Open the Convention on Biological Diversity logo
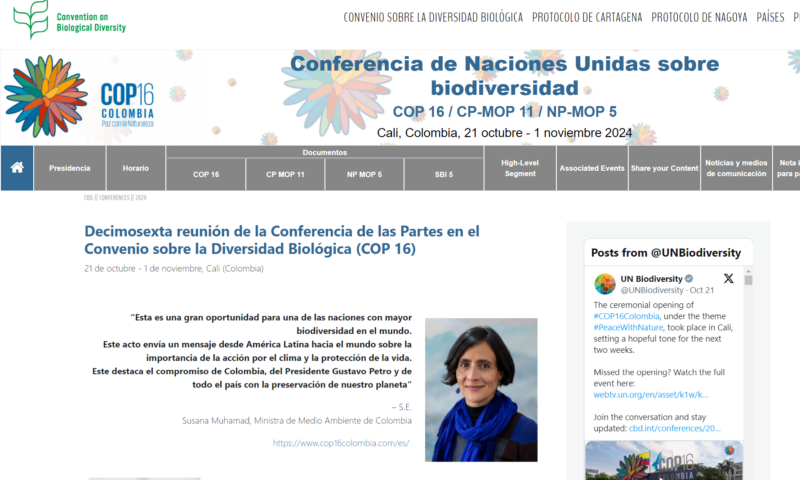The height and width of the screenshot is (480, 800). pos(69,20)
